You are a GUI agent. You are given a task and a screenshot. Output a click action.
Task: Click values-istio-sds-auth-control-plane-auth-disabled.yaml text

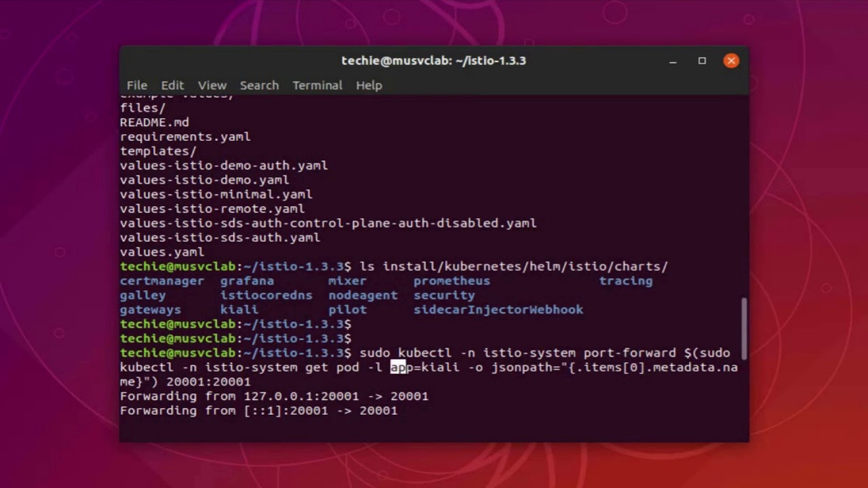pyautogui.click(x=328, y=223)
